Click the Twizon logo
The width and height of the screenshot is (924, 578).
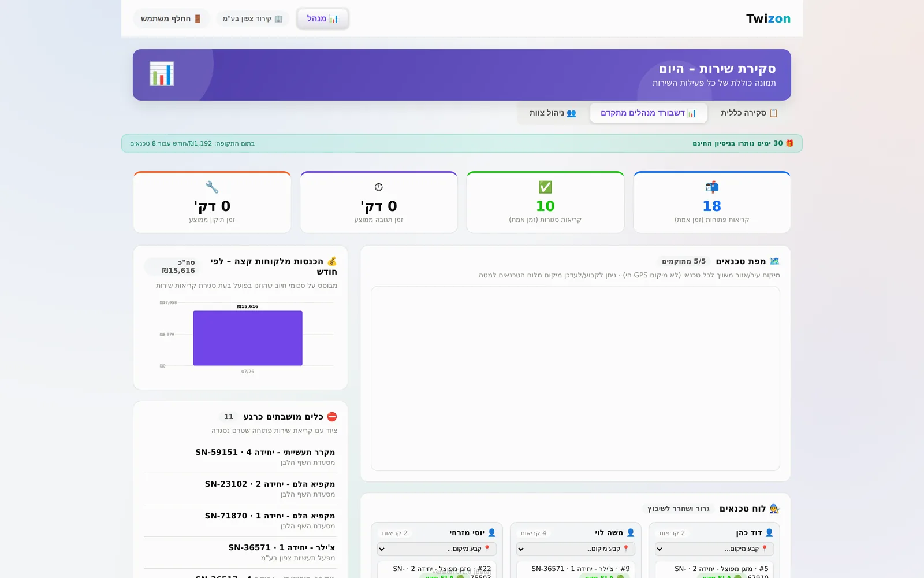tap(768, 18)
